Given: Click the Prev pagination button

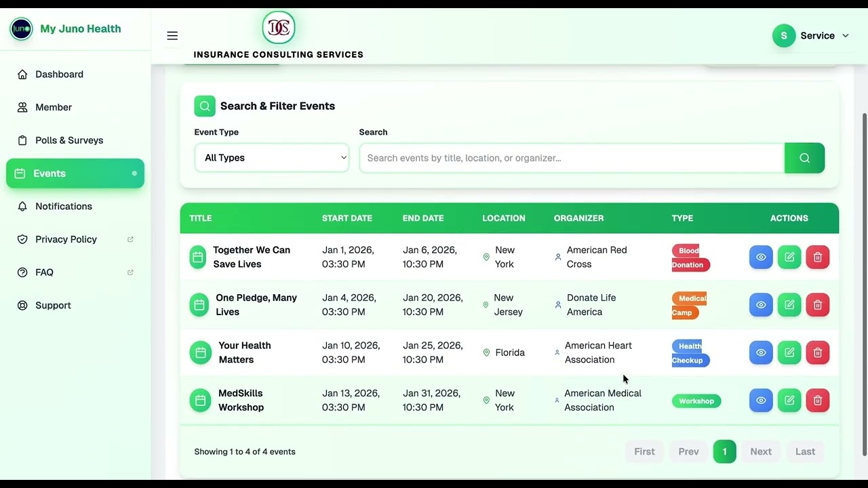Looking at the screenshot, I should coord(688,451).
